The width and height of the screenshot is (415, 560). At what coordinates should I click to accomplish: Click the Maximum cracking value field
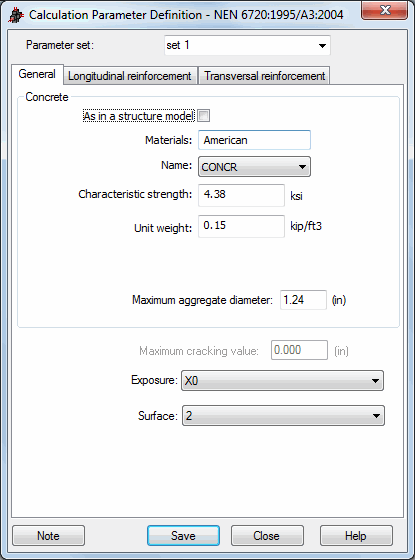point(299,350)
